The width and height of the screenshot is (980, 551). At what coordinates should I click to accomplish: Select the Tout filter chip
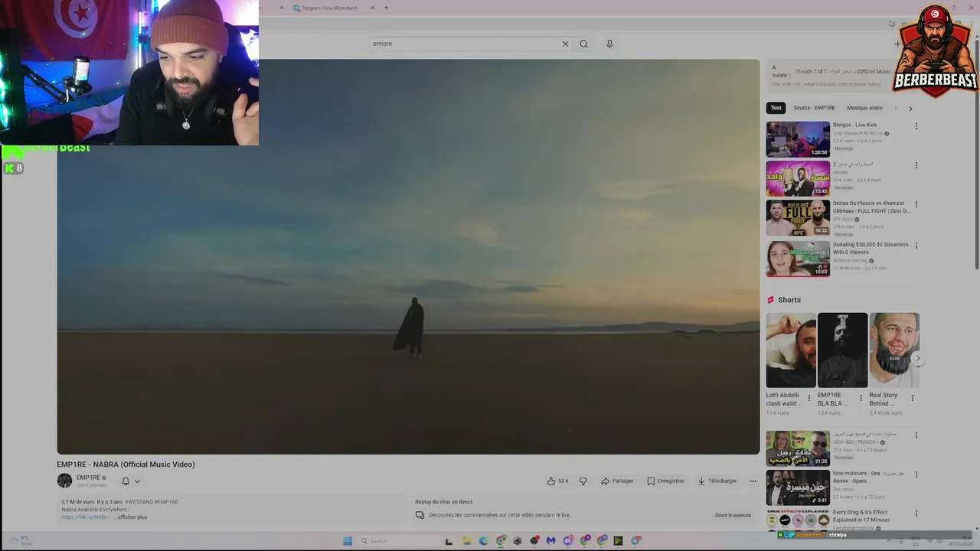pos(776,108)
